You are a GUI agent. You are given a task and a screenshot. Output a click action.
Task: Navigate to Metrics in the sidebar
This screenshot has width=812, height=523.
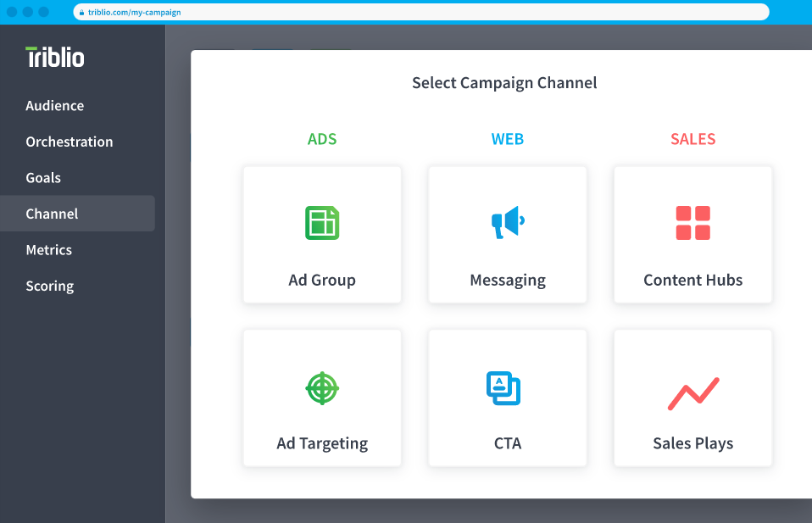49,250
